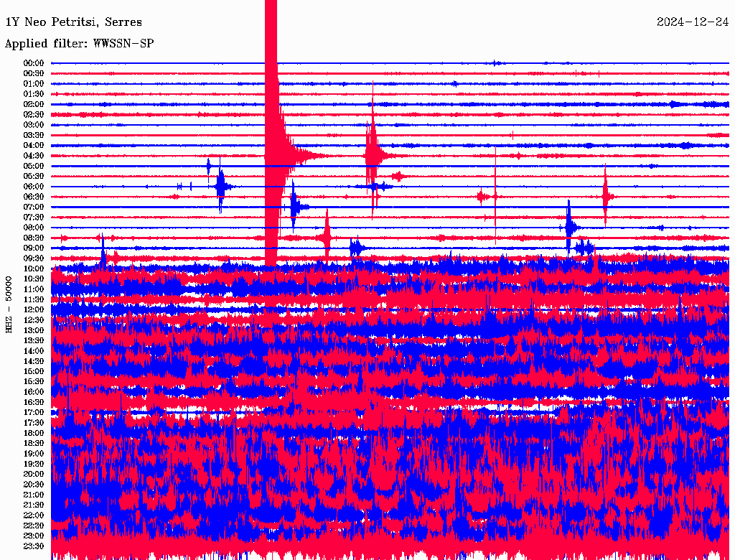Select the 13:00 time label
Viewport: 735px width, 560px height.
pyautogui.click(x=34, y=331)
